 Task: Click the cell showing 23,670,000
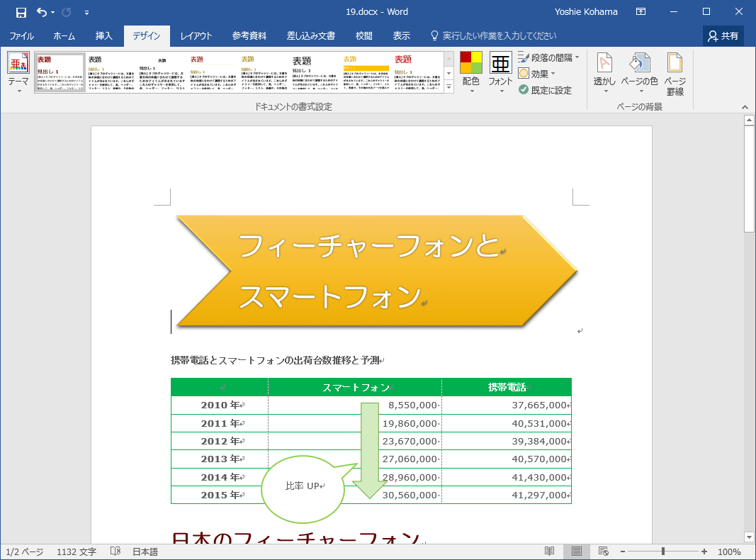tap(355, 442)
